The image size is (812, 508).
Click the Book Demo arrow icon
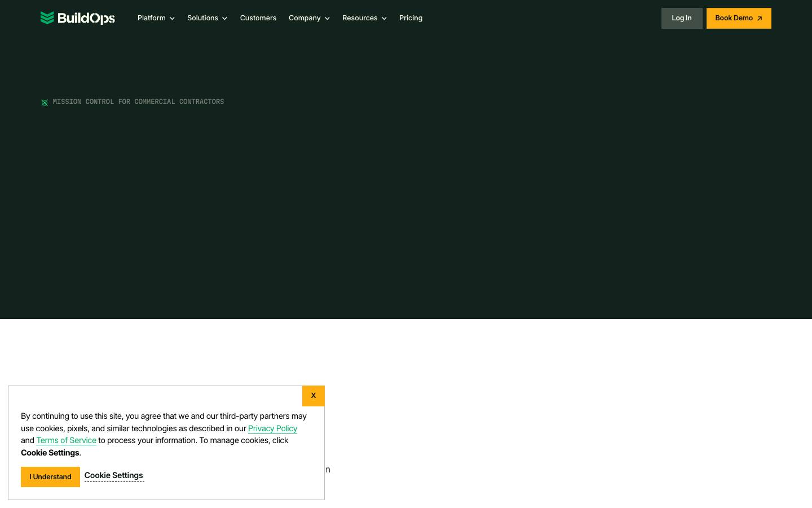point(760,19)
